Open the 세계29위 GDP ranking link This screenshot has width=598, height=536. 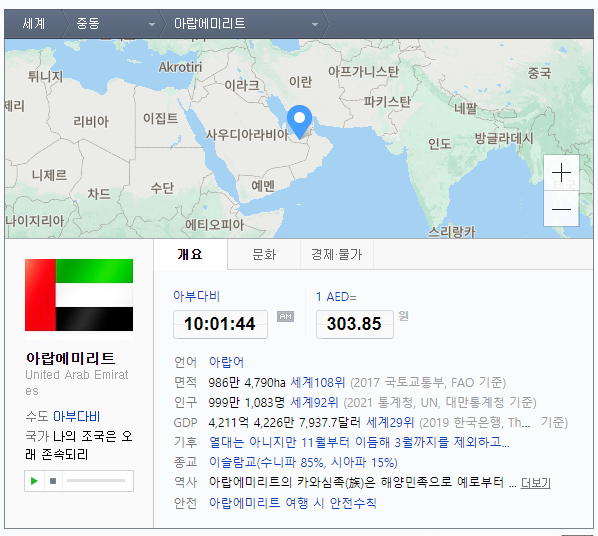[390, 422]
